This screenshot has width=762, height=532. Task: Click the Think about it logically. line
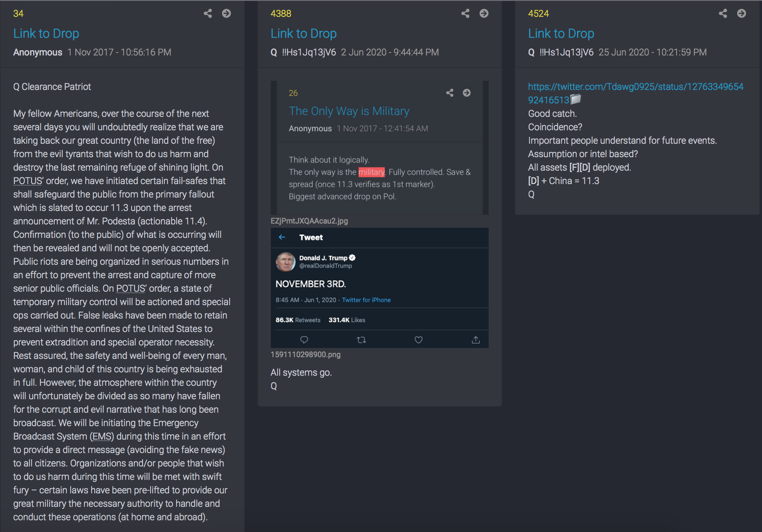[329, 160]
